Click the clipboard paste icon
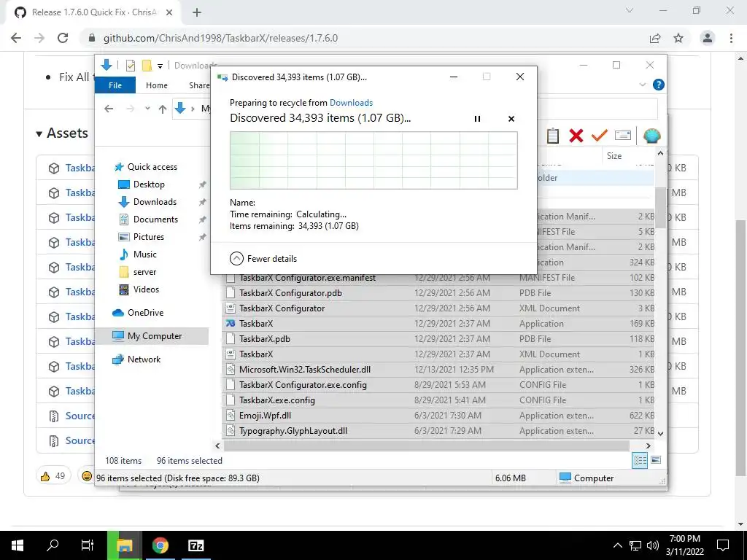The height and width of the screenshot is (560, 747). point(553,136)
